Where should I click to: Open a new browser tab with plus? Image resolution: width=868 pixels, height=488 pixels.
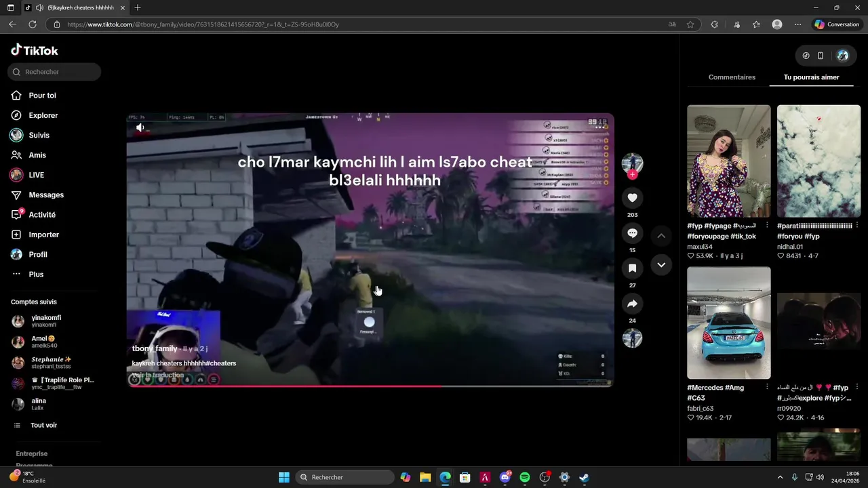pyautogui.click(x=138, y=7)
